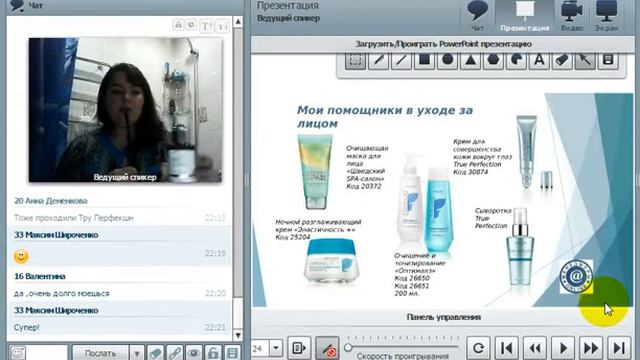Open the emoticon picker in chat input
The width and height of the screenshot is (640, 360).
18,353
